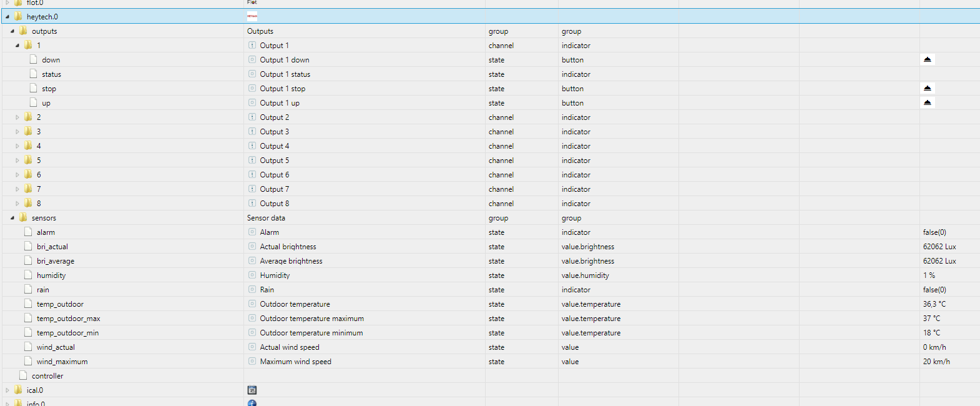Click the ical.0 calendar icon
980x406 pixels.
click(252, 390)
